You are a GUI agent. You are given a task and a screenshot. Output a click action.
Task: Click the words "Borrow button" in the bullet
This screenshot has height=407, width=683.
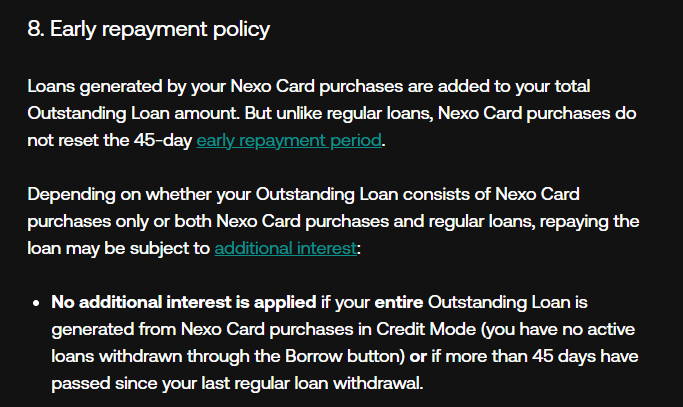coord(343,356)
